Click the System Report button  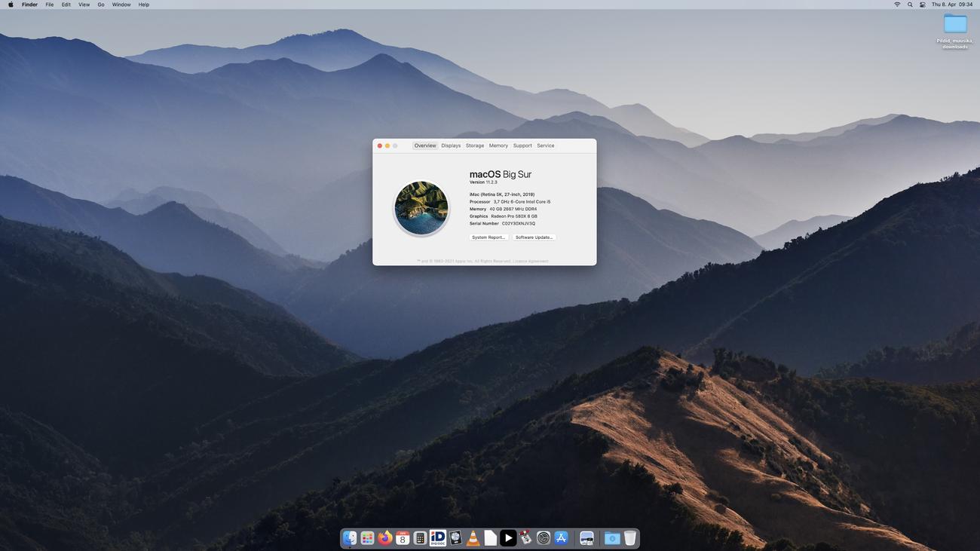488,237
